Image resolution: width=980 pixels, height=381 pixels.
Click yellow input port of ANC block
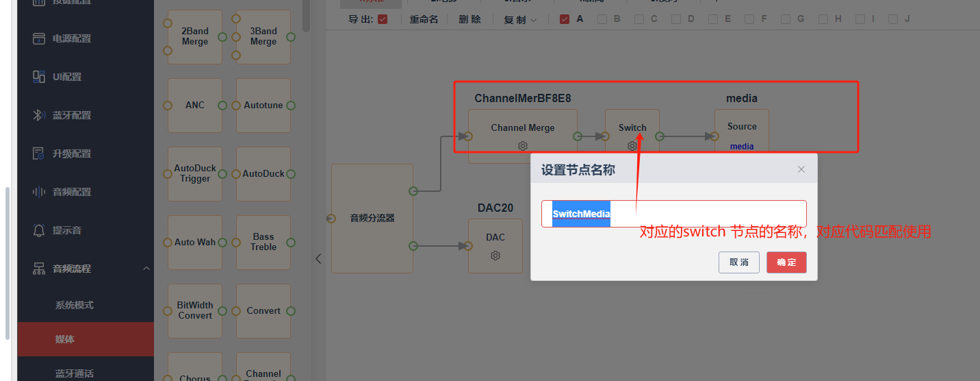(x=167, y=106)
